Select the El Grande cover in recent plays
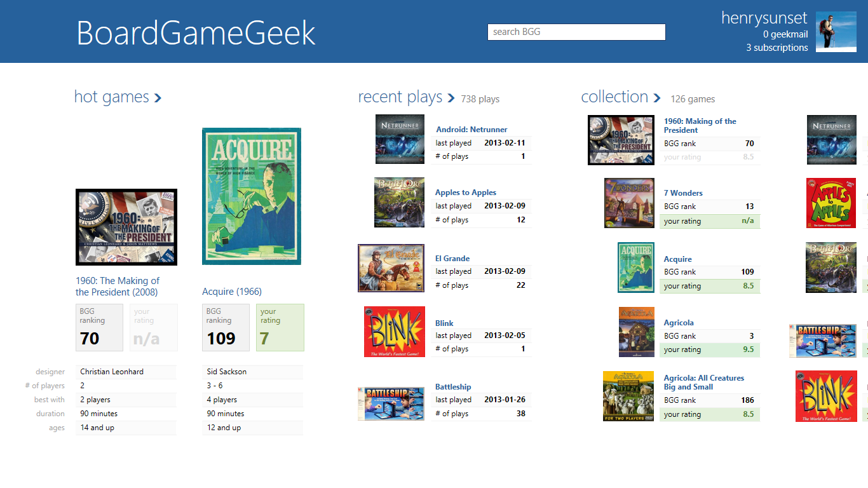 391,268
